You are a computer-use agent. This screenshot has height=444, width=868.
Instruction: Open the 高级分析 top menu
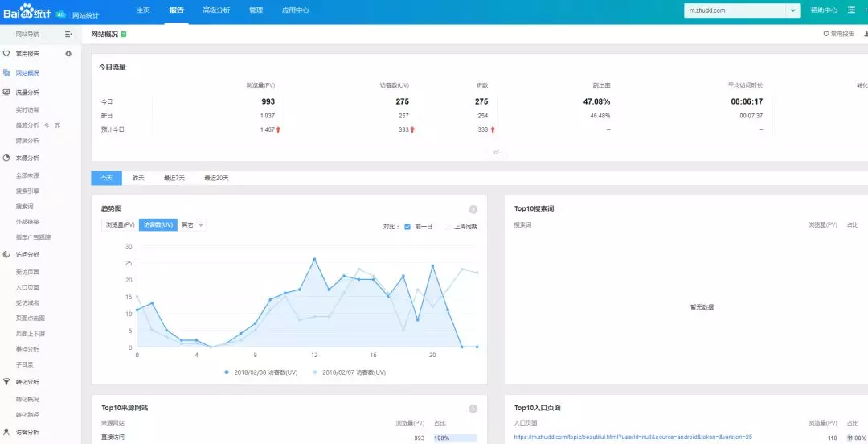click(x=216, y=10)
